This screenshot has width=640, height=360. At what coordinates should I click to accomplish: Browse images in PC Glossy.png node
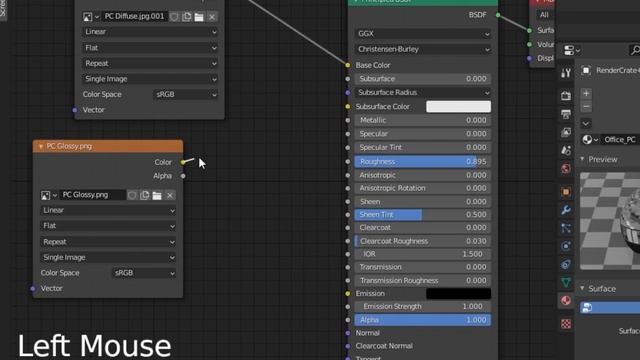(x=48, y=195)
